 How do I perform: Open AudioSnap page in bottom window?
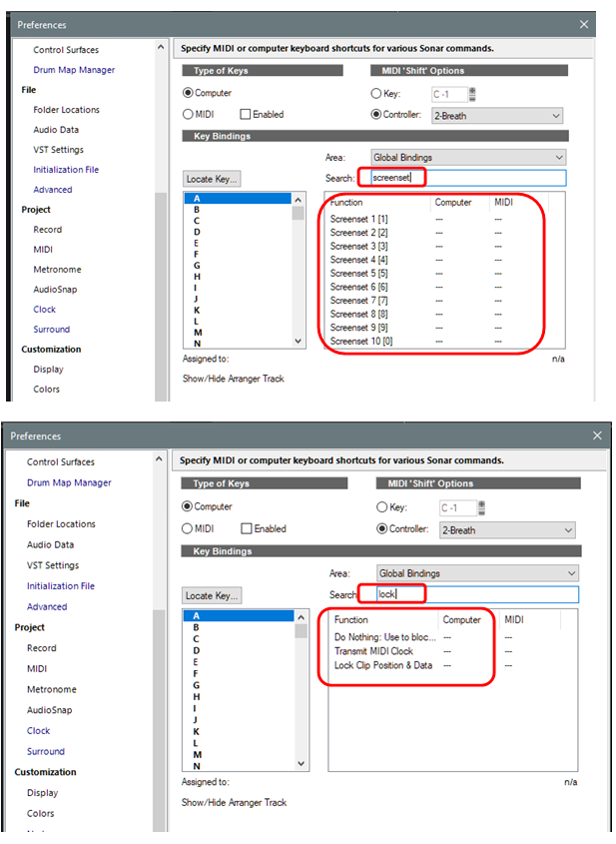point(50,710)
